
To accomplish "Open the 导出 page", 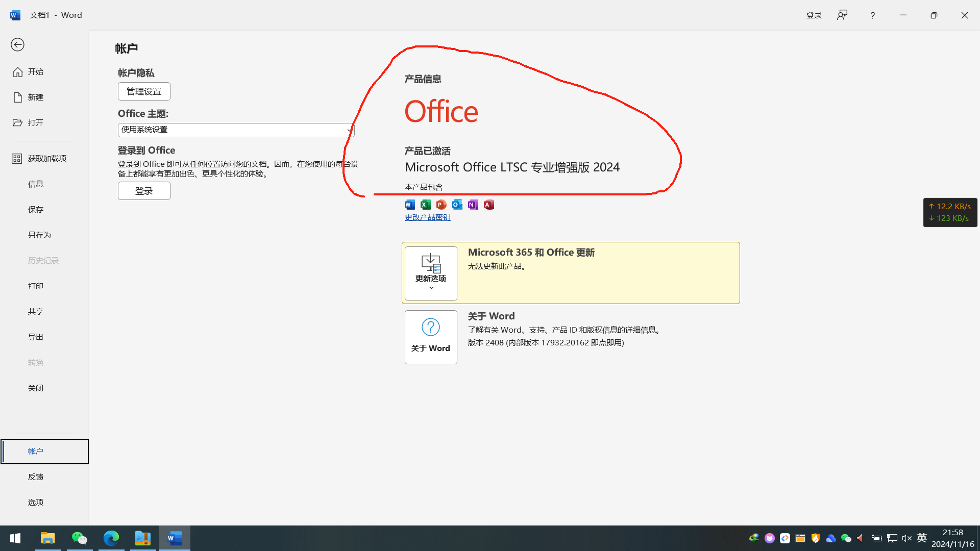I will point(44,337).
